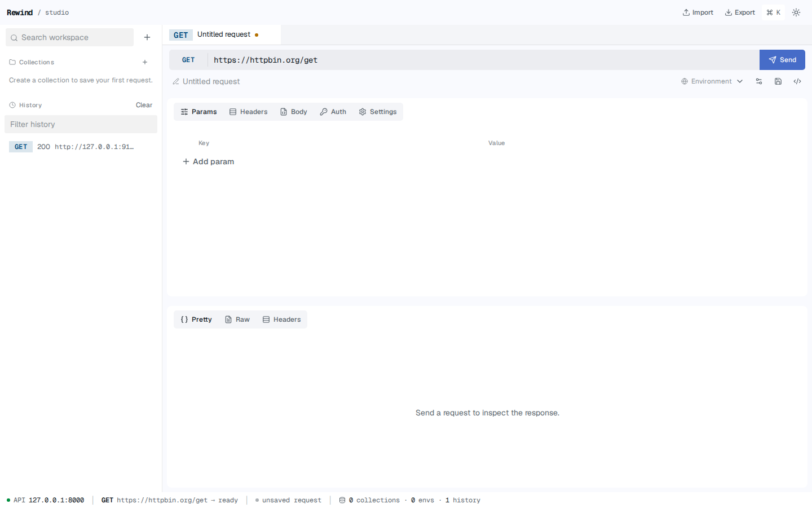Image resolution: width=812 pixels, height=508 pixels.
Task: Open the Body tab
Action: [294, 112]
